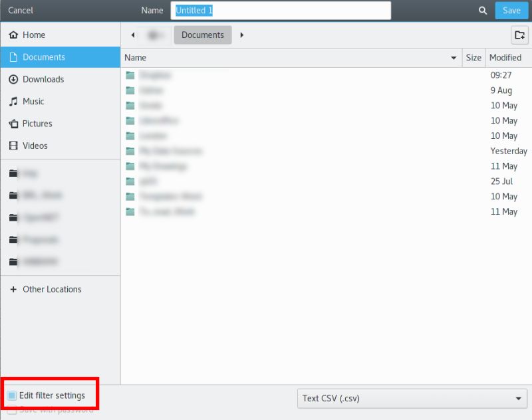Screen dimensions: 532x420
Task: Open the Text CSV file type dropdown
Action: (412, 399)
